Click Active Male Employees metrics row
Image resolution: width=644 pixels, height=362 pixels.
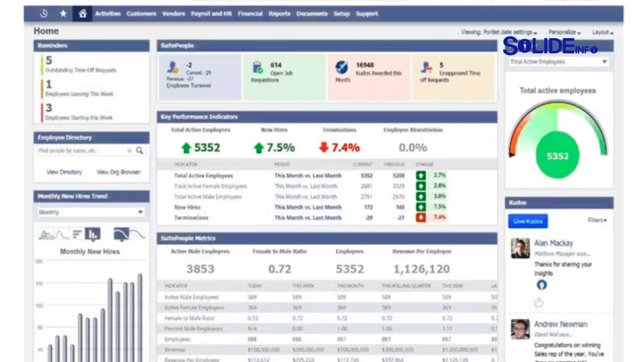pos(327,297)
